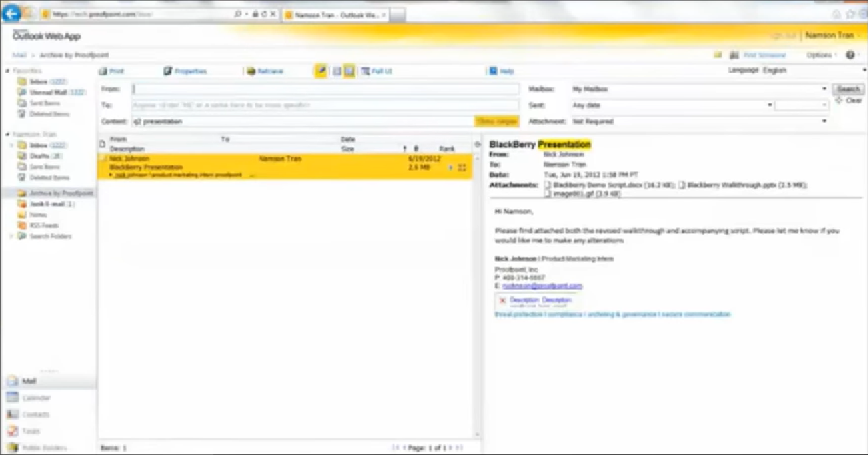The height and width of the screenshot is (455, 868).
Task: Select Unread Mail under Favorites
Action: (51, 92)
